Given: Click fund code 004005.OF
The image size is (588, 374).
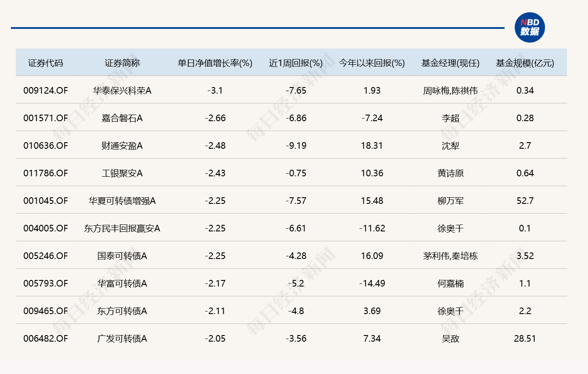Looking at the screenshot, I should pyautogui.click(x=46, y=228).
